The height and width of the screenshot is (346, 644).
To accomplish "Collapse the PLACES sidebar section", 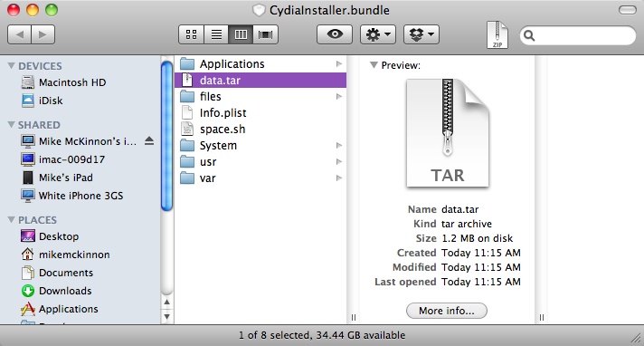I will [x=11, y=220].
